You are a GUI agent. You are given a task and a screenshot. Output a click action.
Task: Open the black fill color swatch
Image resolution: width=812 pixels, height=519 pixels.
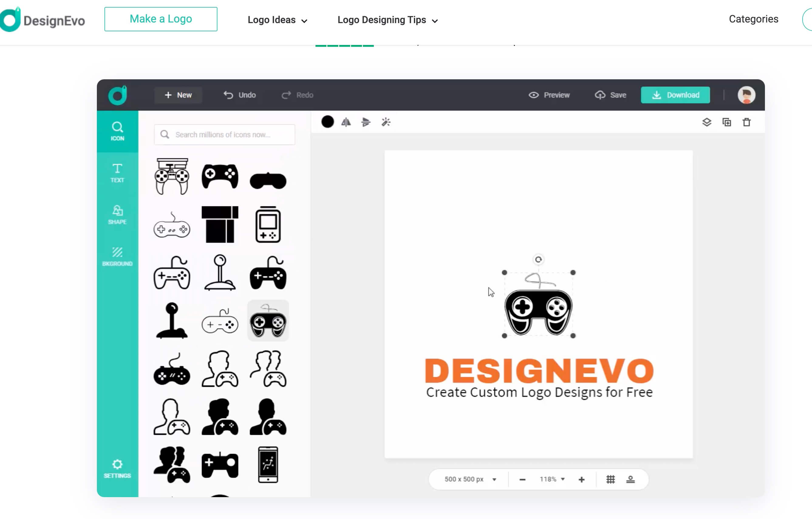pyautogui.click(x=327, y=122)
